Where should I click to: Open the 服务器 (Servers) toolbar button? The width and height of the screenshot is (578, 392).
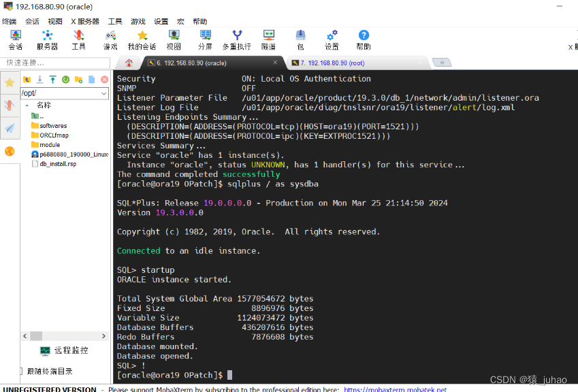pos(47,39)
